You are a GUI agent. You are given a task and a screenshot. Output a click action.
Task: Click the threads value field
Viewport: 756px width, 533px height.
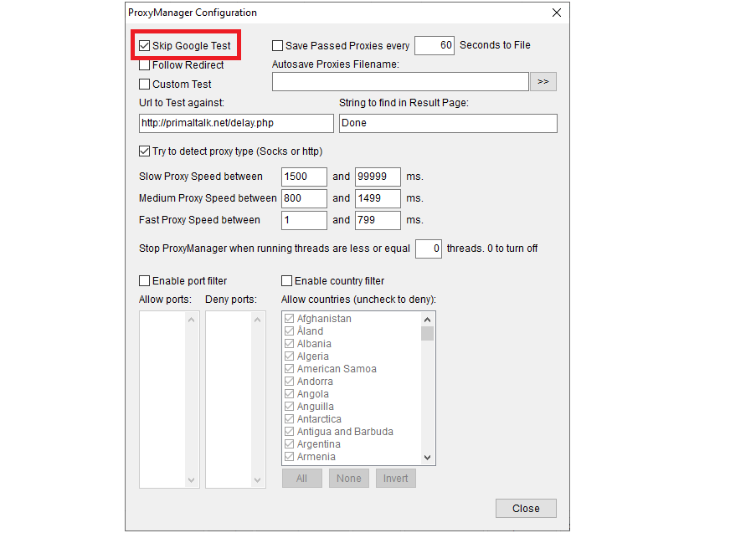coord(428,249)
